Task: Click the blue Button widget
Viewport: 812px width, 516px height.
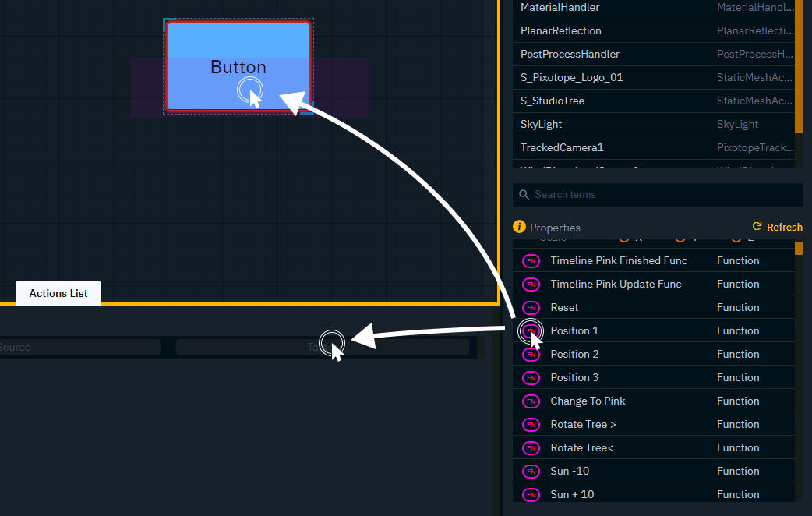Action: click(238, 66)
